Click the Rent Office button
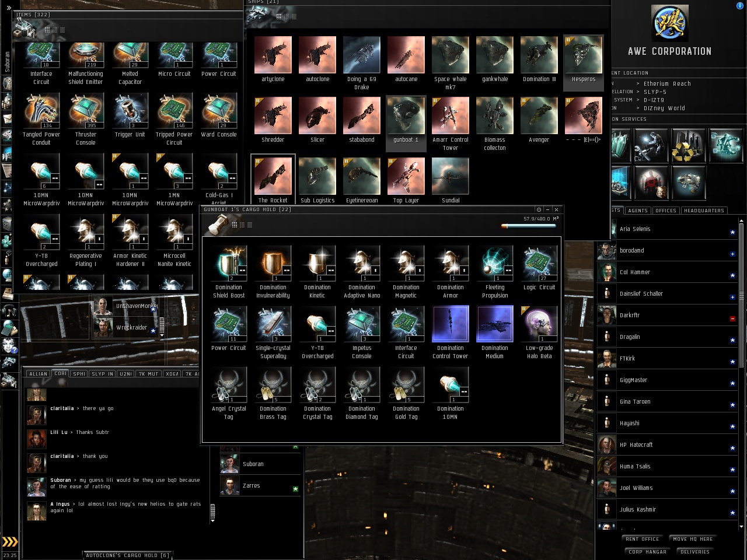This screenshot has height=560, width=747. [x=643, y=539]
